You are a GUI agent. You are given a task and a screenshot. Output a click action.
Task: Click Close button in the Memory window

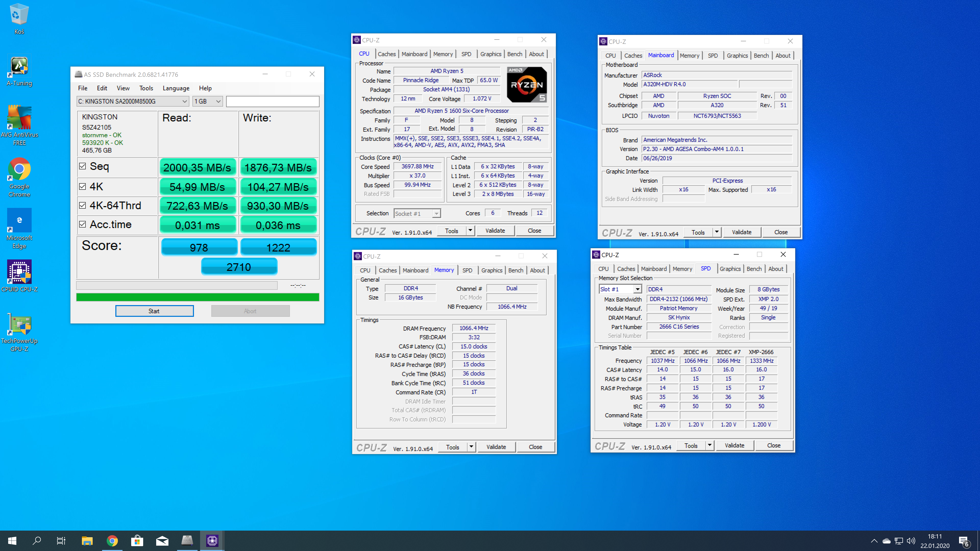tap(535, 447)
